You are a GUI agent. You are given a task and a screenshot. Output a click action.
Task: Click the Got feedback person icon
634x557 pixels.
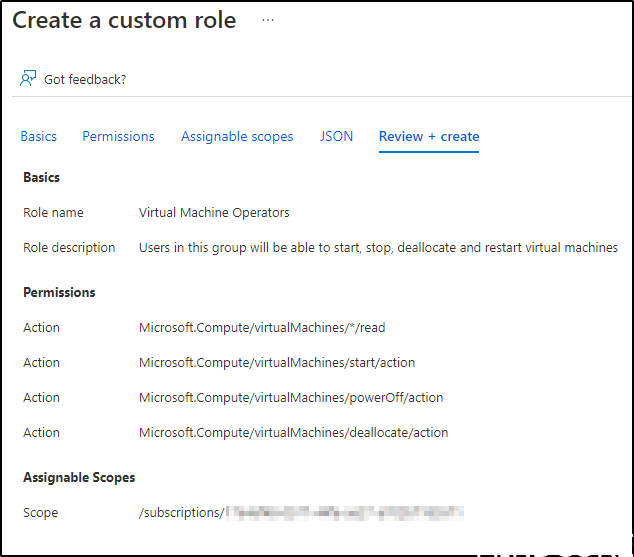(x=28, y=78)
